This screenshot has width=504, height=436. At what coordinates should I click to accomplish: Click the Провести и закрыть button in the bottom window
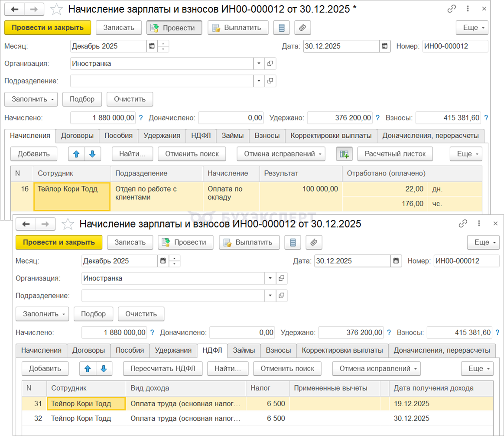(x=59, y=242)
